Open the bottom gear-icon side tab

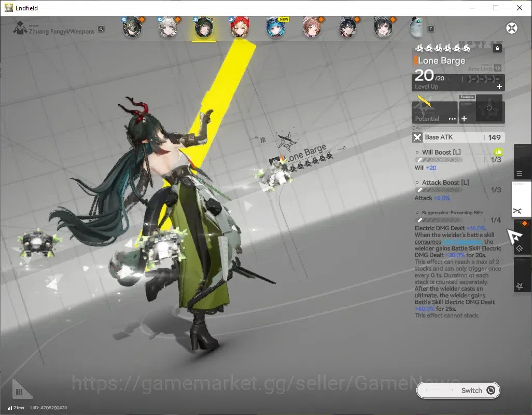[522, 274]
